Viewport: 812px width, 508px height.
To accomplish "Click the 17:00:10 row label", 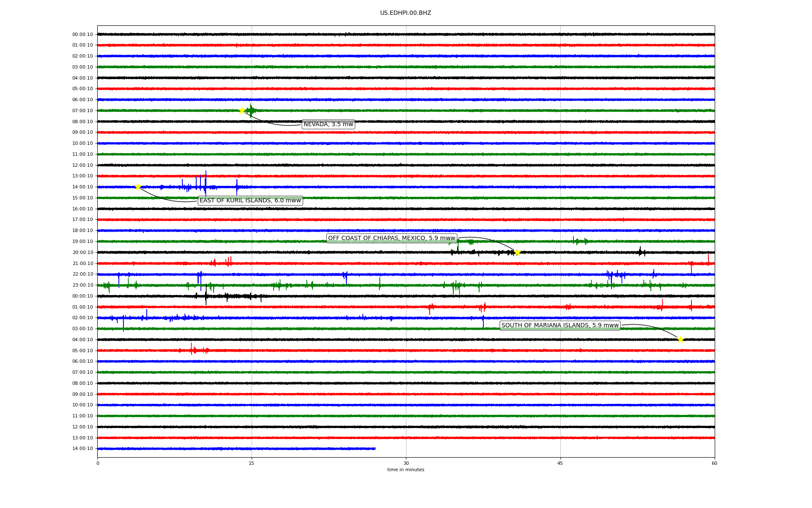I will click(x=82, y=220).
